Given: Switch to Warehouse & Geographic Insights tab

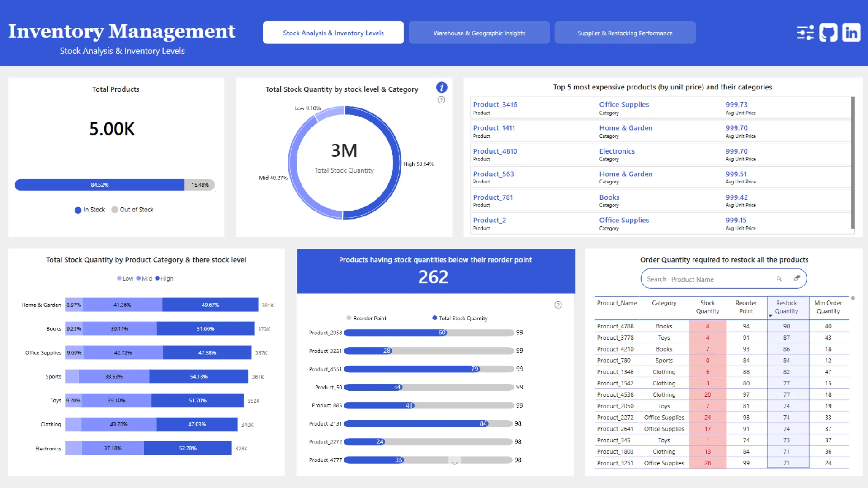Looking at the screenshot, I should 479,33.
